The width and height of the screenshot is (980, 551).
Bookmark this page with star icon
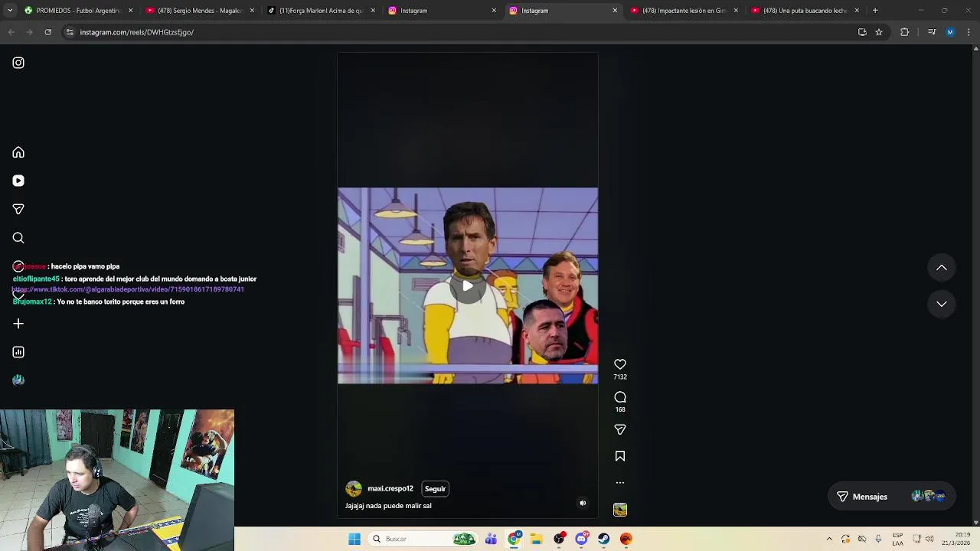[x=879, y=32]
